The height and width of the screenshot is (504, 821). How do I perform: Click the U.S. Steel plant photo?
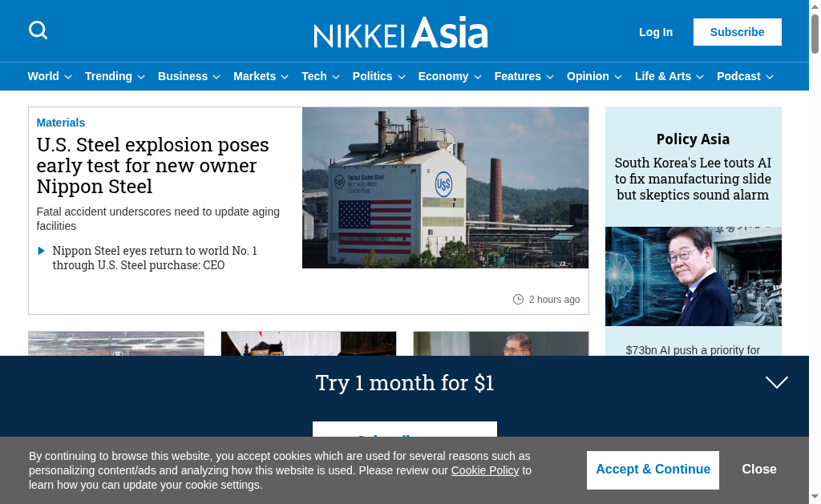coord(445,187)
